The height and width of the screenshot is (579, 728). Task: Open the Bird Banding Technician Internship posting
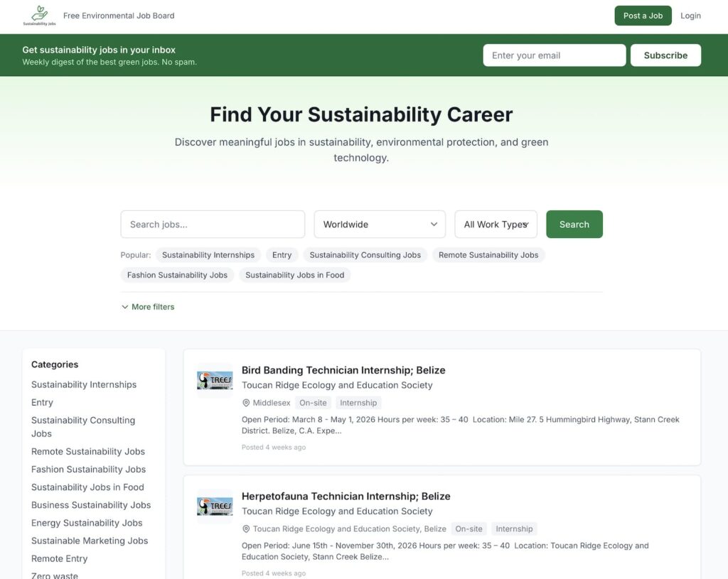pyautogui.click(x=343, y=370)
